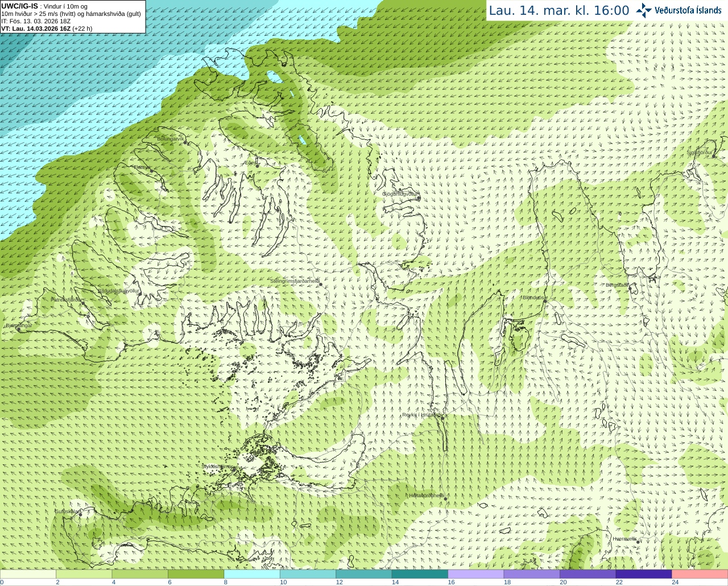Click the 2–4 m/s pale green legend swatch
The image size is (728, 586).
point(84,574)
